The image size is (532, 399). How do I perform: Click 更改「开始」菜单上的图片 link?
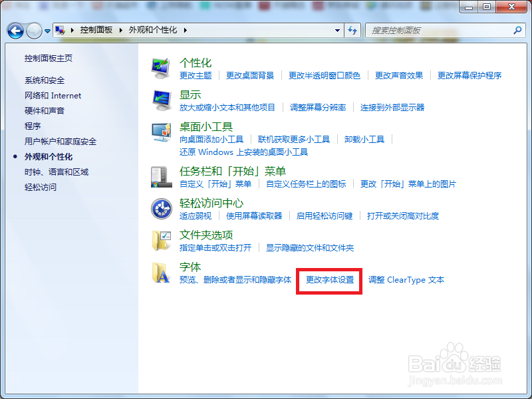coord(408,184)
